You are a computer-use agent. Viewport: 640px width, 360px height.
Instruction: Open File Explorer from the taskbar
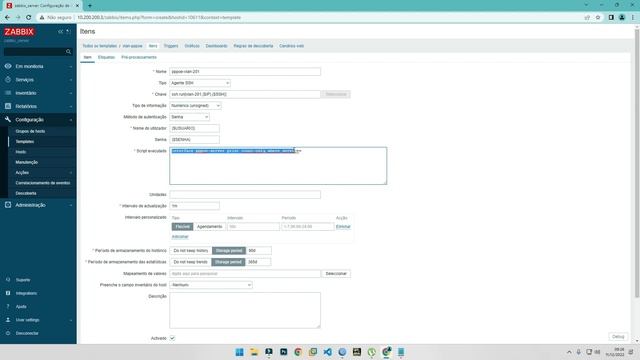click(x=254, y=352)
